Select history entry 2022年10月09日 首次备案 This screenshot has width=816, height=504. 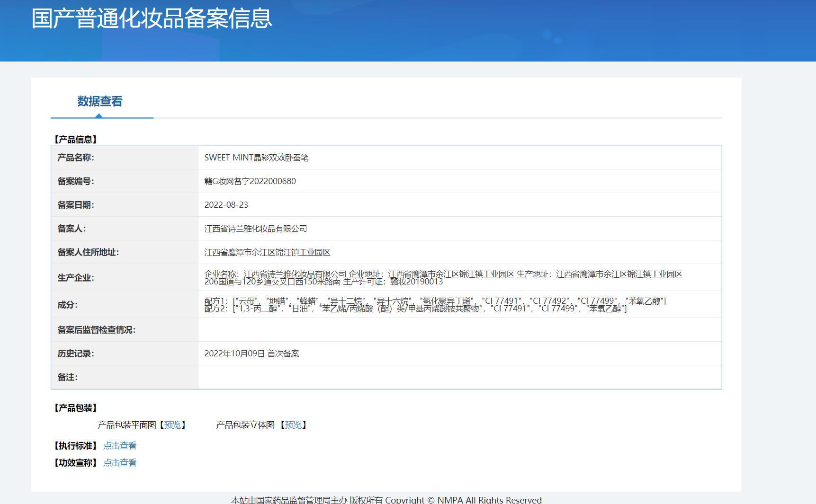point(251,354)
